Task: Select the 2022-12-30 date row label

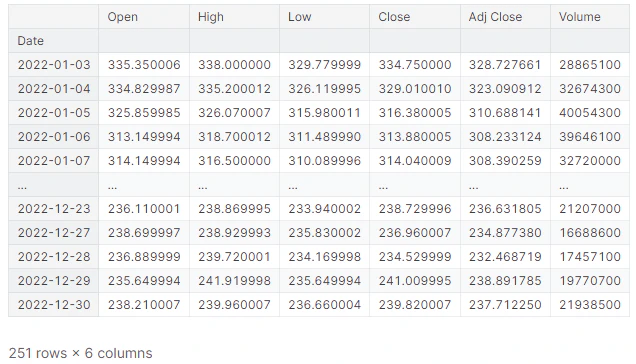Action: coord(54,304)
